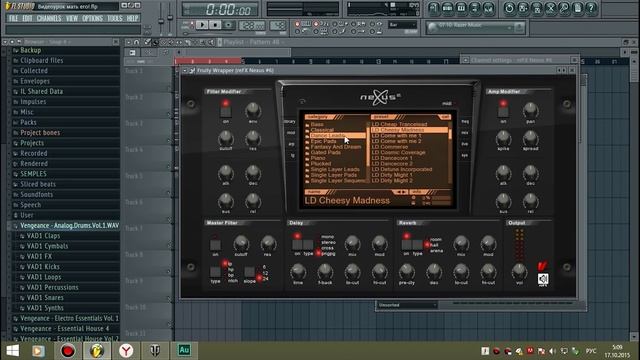Open the OPTIONS menu
Screen dimensions: 640x360
(92, 18)
